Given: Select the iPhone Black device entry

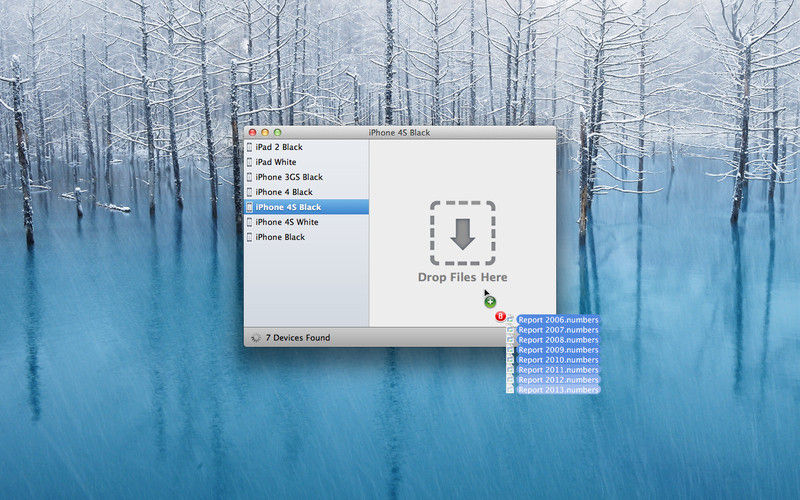Looking at the screenshot, I should pyautogui.click(x=279, y=237).
